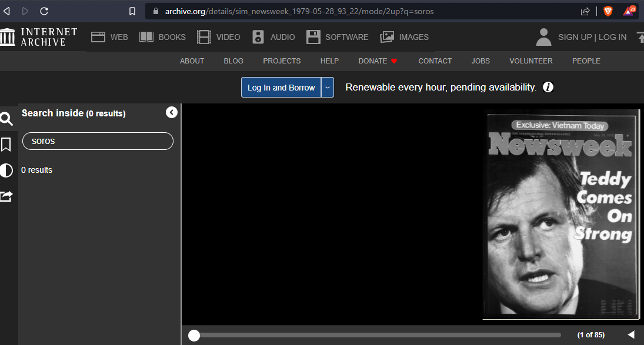Open Brave Rewards triangle icon
Screen dimensions: 644x345
point(629,11)
